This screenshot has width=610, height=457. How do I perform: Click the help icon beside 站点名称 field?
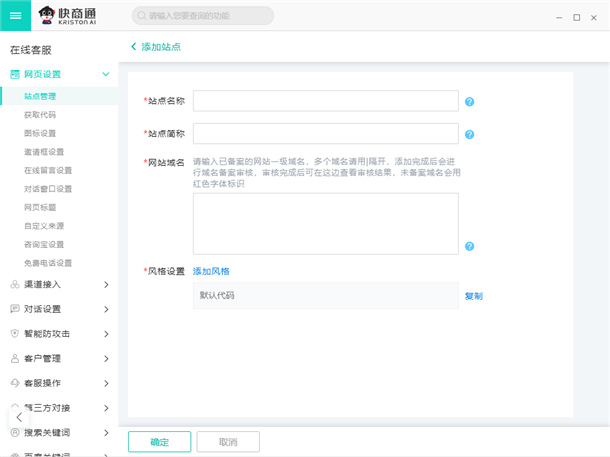click(469, 102)
